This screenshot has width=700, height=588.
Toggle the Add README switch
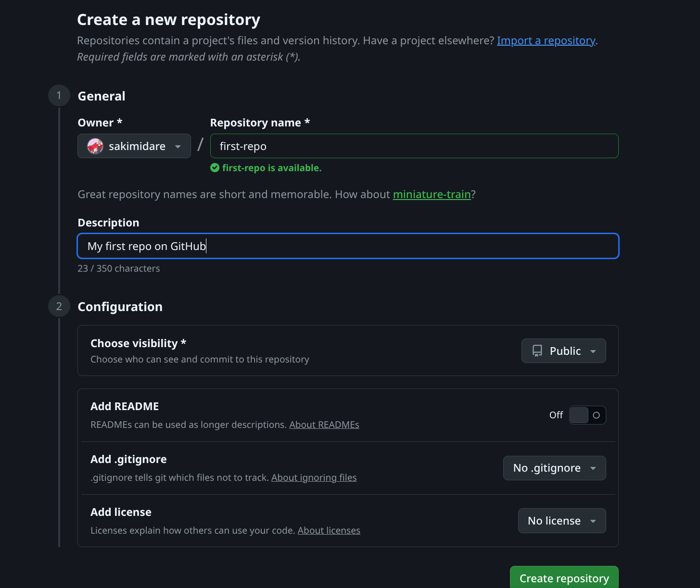point(587,415)
